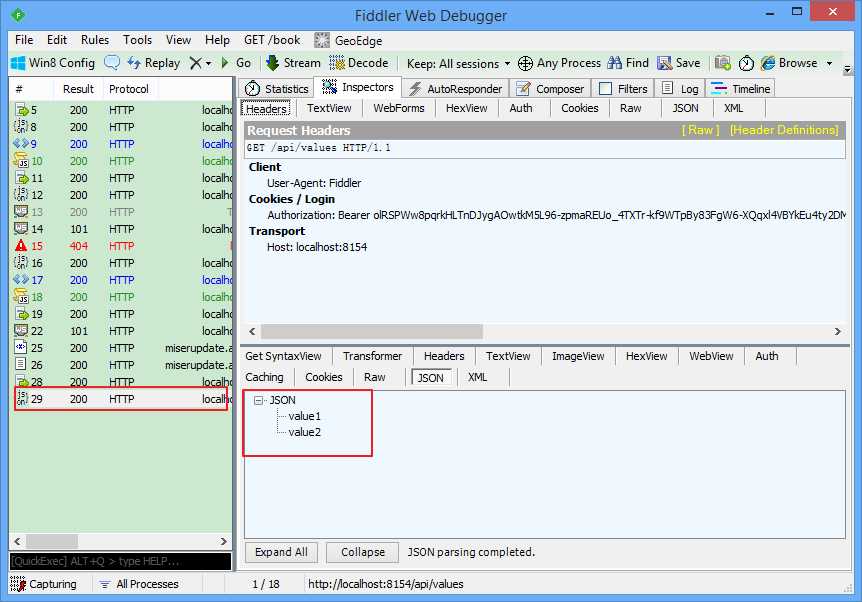Click the Save toolbar icon
This screenshot has height=602, width=862.
[x=665, y=63]
